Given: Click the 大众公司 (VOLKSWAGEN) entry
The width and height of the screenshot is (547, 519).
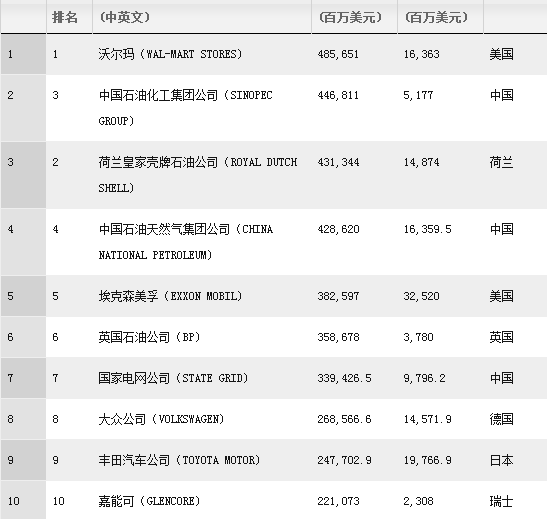Looking at the screenshot, I should [x=161, y=419].
